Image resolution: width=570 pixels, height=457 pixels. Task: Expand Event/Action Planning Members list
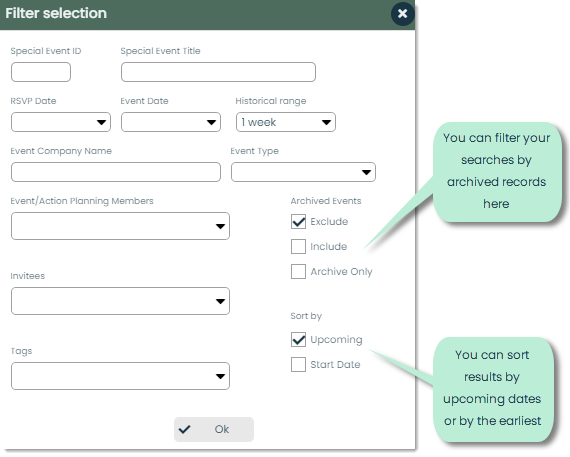[120, 226]
